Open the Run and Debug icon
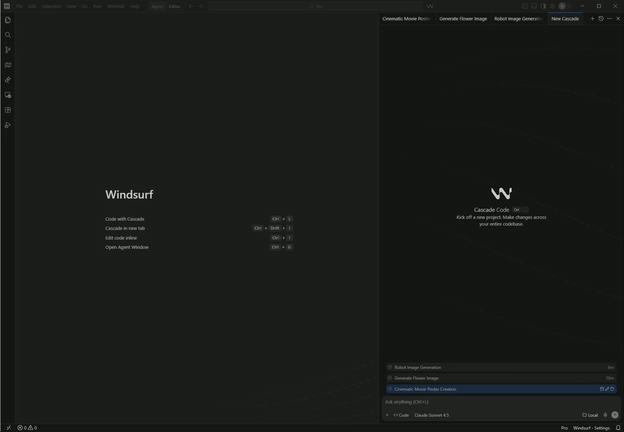The image size is (624, 432). tap(8, 125)
